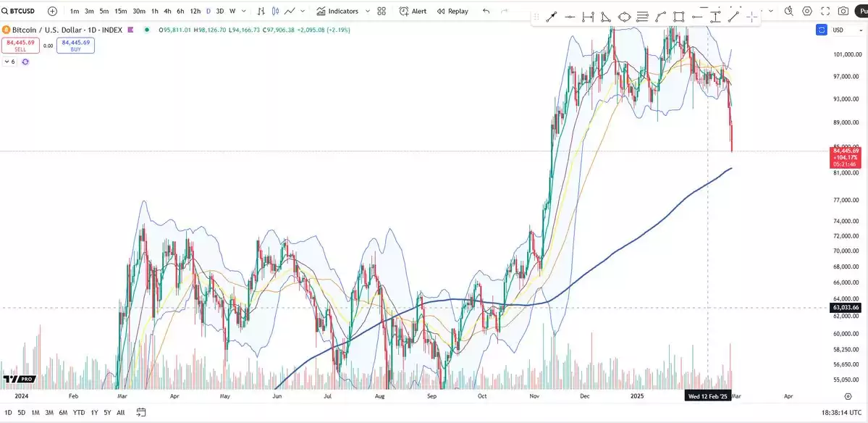868x423 pixels.
Task: Click the purple indicator refresh icon
Action: point(25,62)
